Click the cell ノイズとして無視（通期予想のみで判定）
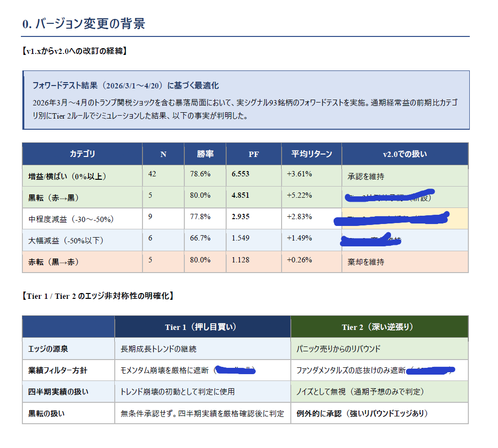The image size is (498, 448). [x=360, y=392]
